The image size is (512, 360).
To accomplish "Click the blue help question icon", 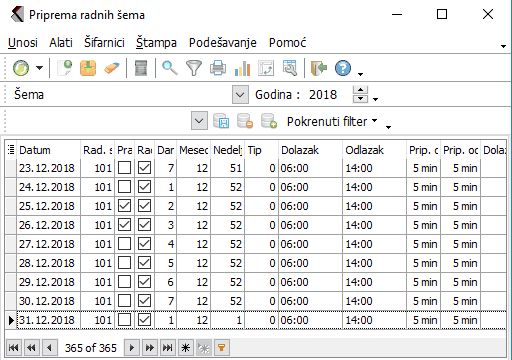I will [343, 68].
